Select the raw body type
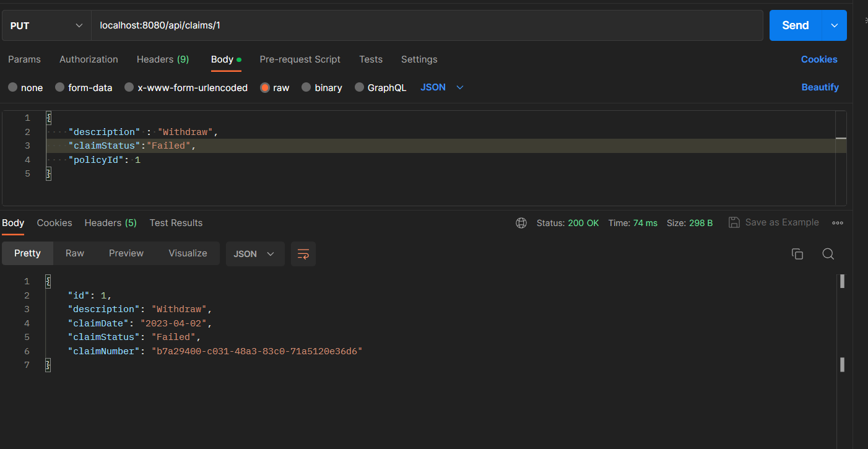Viewport: 868px width, 449px height. (275, 88)
